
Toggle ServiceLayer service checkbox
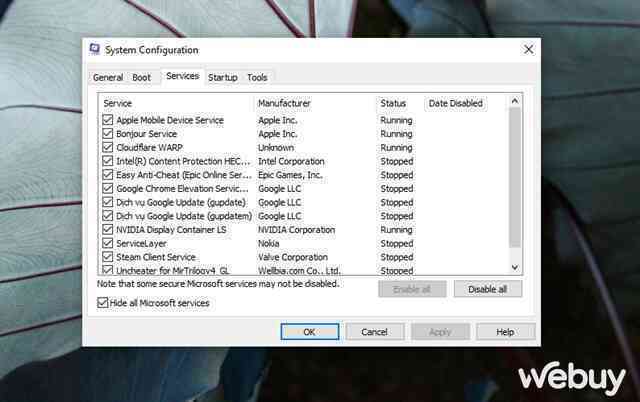coord(107,243)
